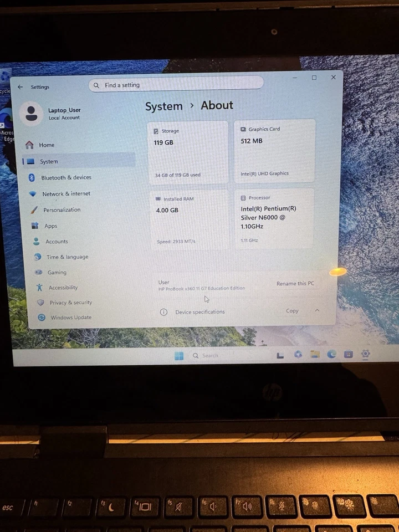Open Microsoft Edge from the taskbar
This screenshot has height=532, width=399.
click(x=331, y=355)
